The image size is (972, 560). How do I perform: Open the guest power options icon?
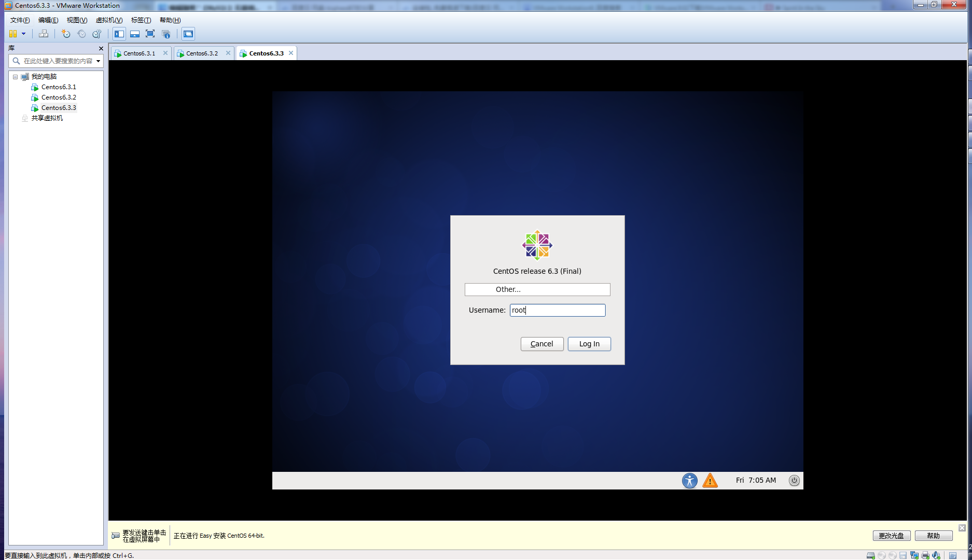tap(794, 481)
